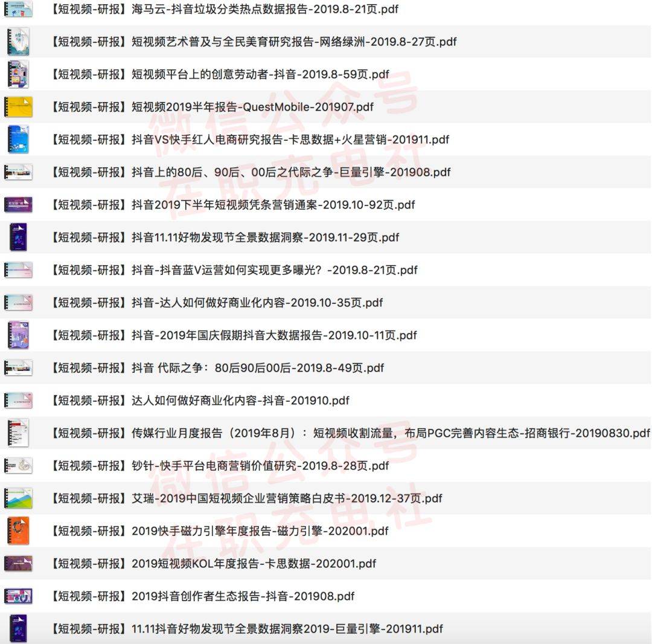This screenshot has height=644, width=652.
Task: Select file name 海马云-抖音垃圾分类热点数据报告-2019.8-21页.pdf
Action: point(224,8)
